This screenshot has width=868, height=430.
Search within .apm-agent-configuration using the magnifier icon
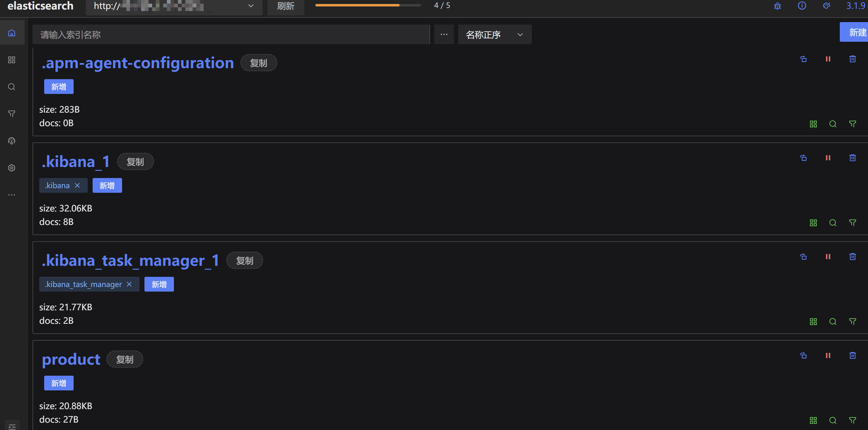point(833,124)
